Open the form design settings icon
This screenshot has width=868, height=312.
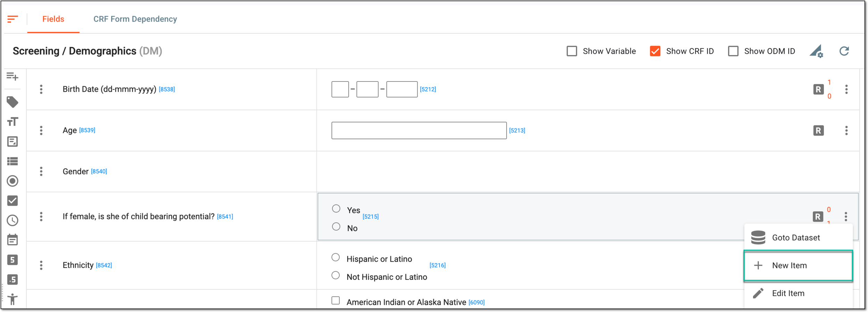[x=817, y=51]
